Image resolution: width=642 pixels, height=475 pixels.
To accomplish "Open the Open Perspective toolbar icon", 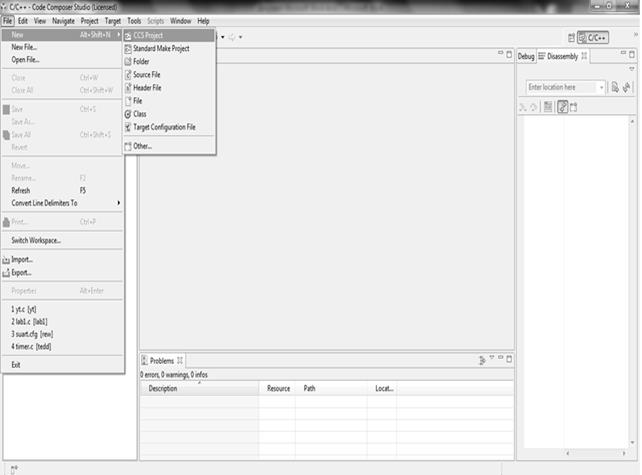I will coord(572,38).
